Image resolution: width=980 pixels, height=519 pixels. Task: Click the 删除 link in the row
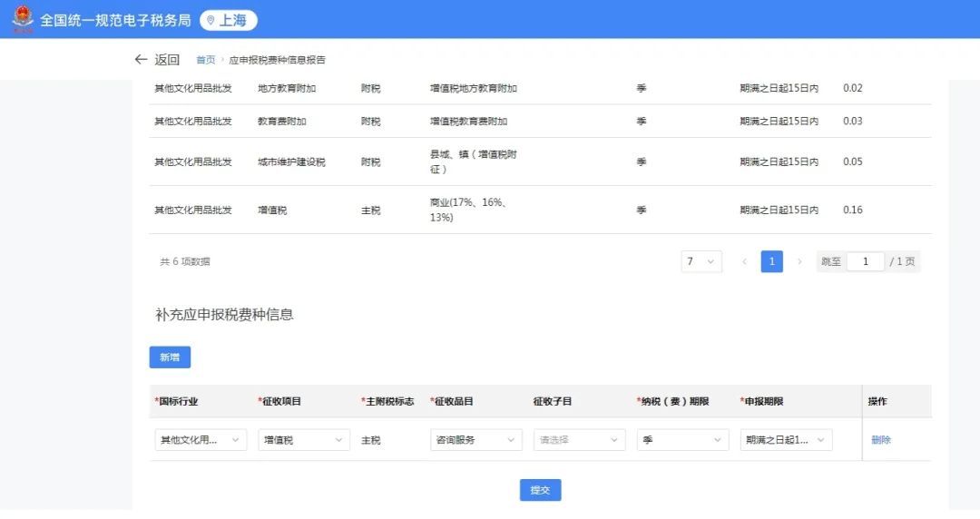[x=881, y=439]
